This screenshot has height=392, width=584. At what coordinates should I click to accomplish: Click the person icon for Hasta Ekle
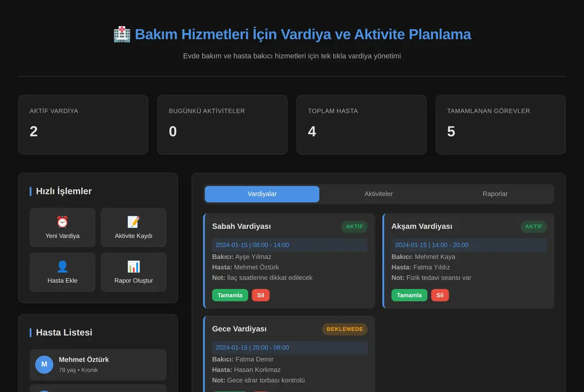tap(62, 267)
